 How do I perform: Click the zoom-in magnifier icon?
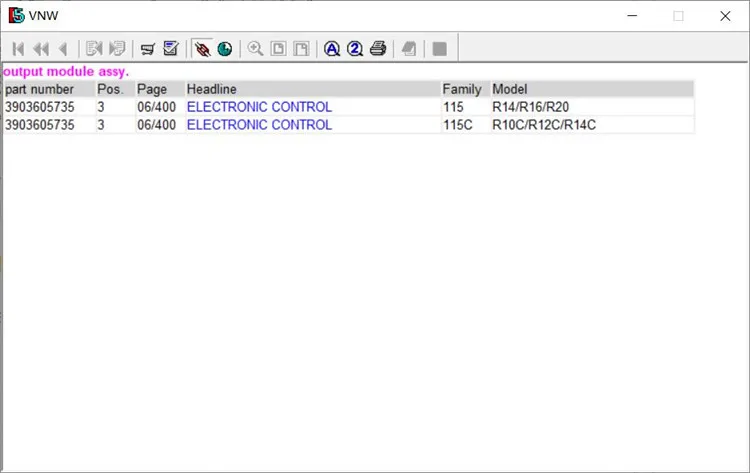(255, 48)
